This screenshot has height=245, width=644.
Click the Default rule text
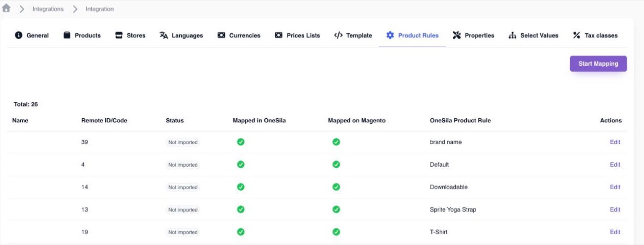[x=439, y=164]
